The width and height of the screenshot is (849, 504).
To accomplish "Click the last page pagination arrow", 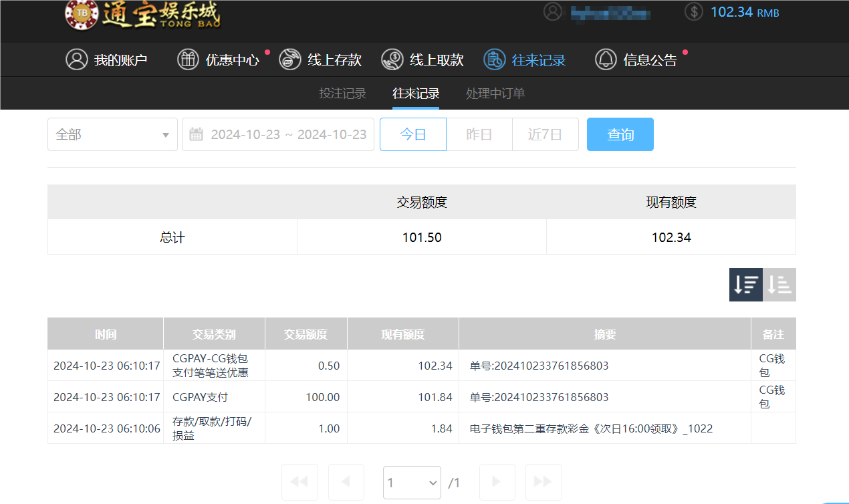I will (543, 482).
